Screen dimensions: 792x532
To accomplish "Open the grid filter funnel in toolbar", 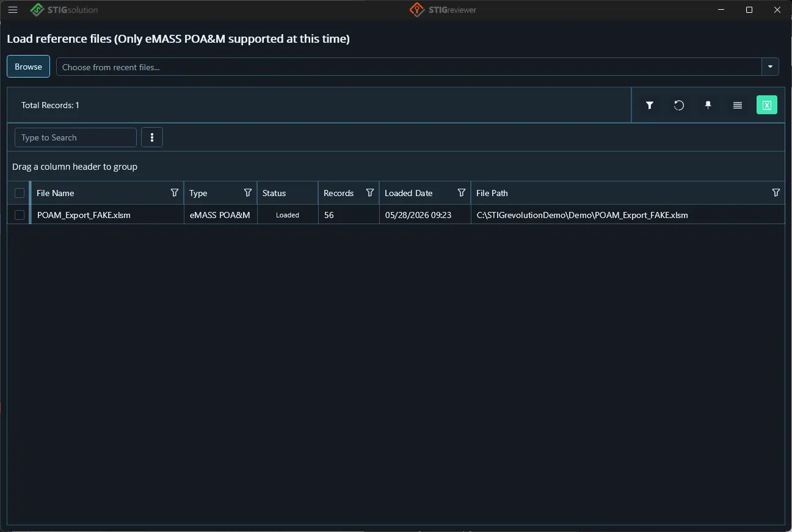I will [650, 105].
